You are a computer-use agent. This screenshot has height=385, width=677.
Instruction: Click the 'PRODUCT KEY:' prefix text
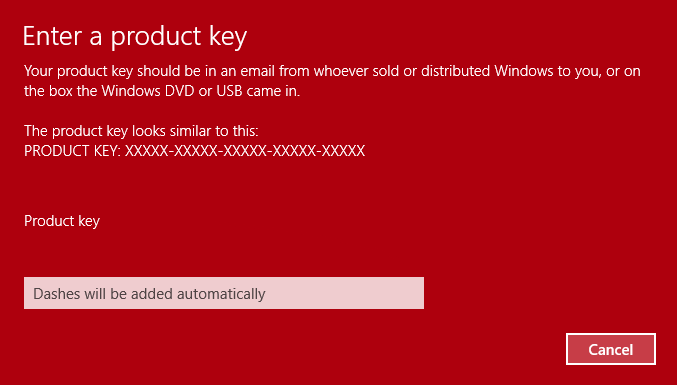point(73,151)
